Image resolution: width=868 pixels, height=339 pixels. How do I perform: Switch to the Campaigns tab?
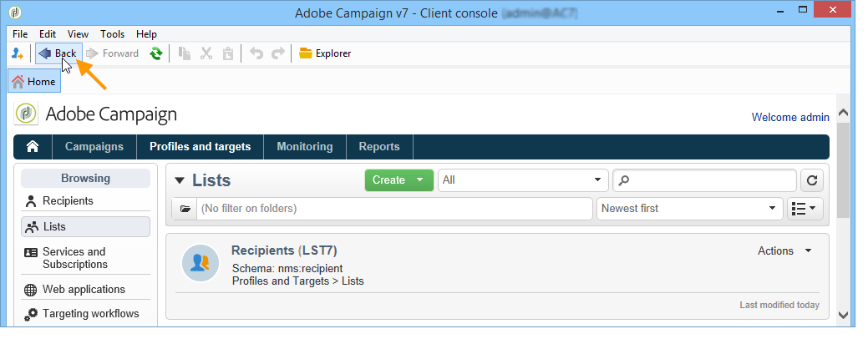click(94, 147)
